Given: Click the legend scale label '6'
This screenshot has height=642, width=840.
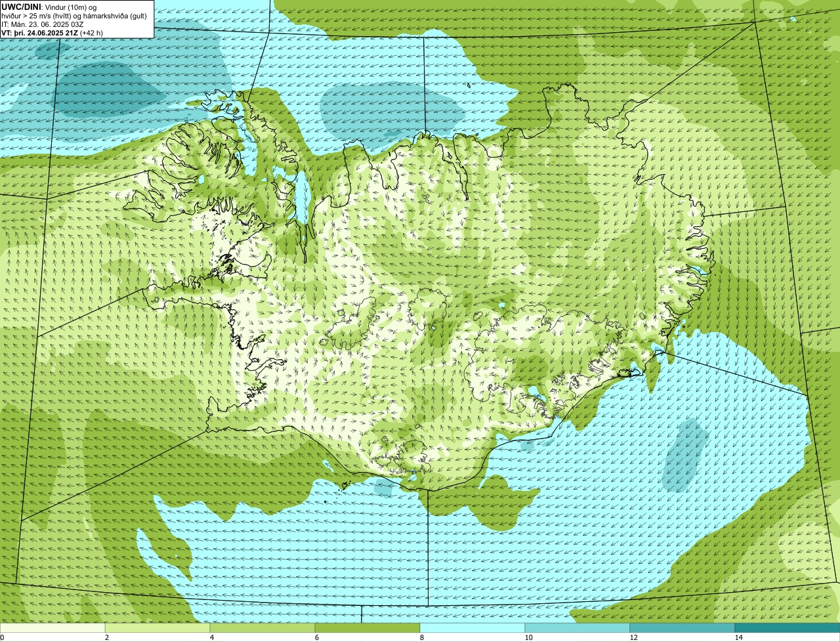Looking at the screenshot, I should click(x=316, y=637).
